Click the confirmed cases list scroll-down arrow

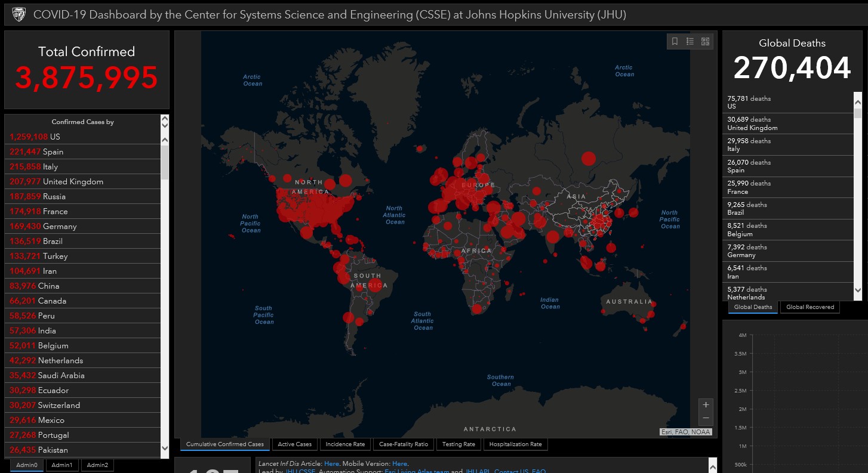[x=165, y=449]
